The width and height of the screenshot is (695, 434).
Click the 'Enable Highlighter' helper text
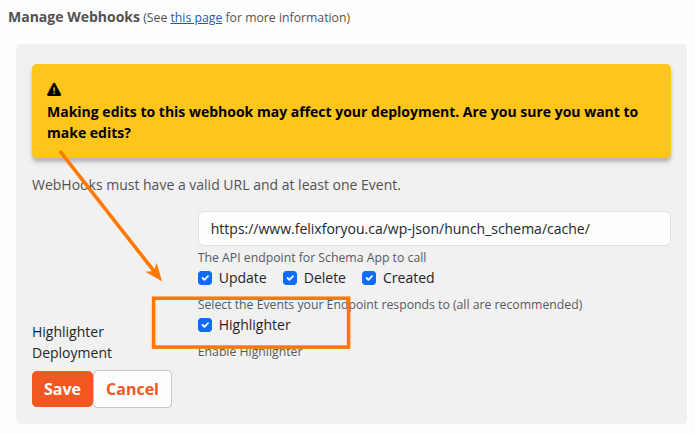[x=250, y=352]
